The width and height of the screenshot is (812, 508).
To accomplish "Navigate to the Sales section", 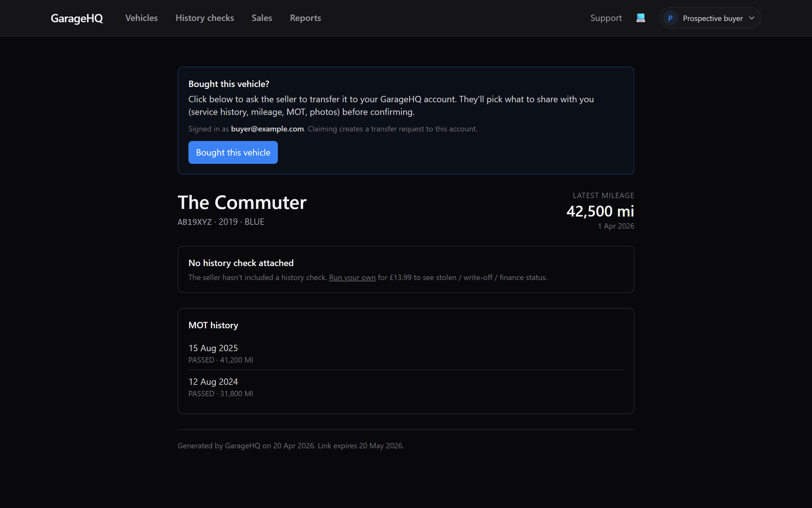I will click(262, 18).
